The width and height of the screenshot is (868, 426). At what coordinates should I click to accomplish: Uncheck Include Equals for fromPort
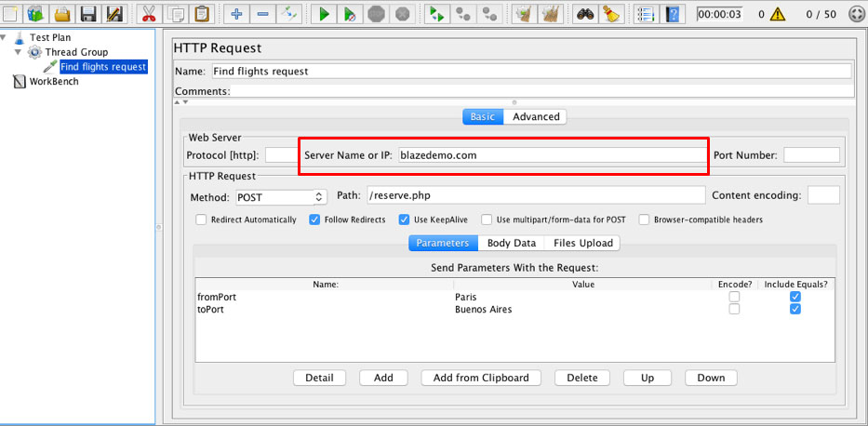point(795,297)
